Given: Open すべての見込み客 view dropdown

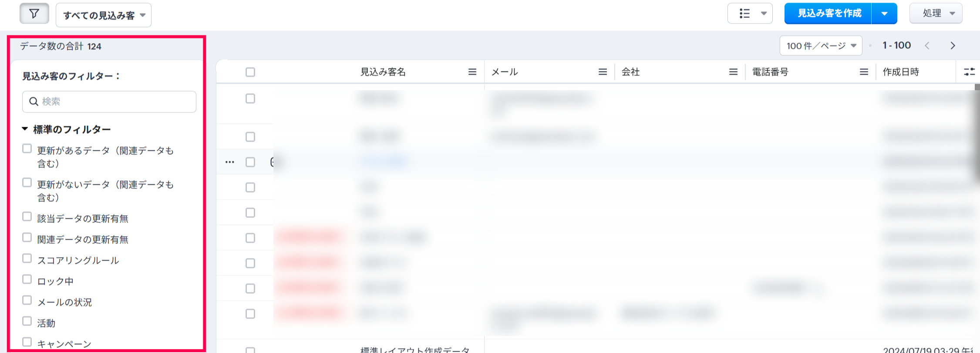Looking at the screenshot, I should point(104,15).
